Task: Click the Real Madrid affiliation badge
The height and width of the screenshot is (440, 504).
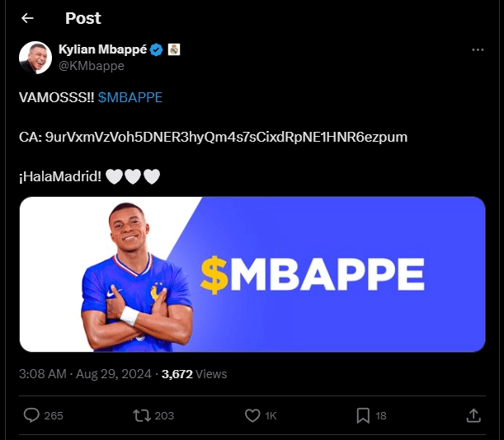Action: click(173, 49)
